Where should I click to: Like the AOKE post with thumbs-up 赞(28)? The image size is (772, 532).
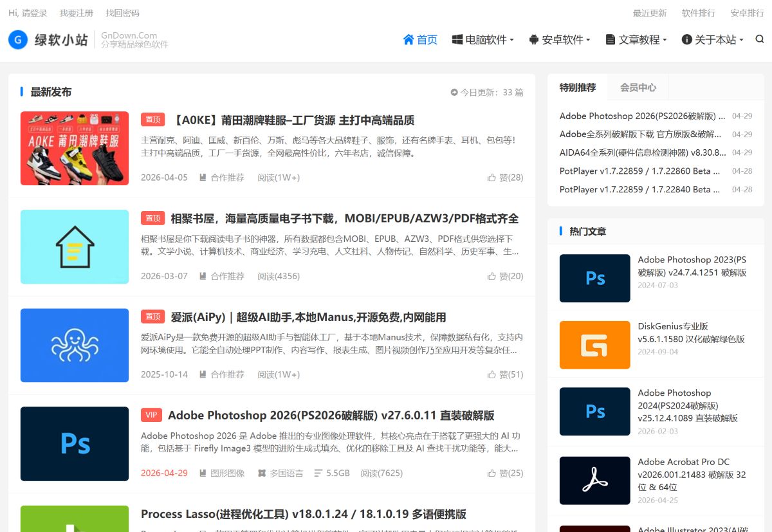click(506, 178)
